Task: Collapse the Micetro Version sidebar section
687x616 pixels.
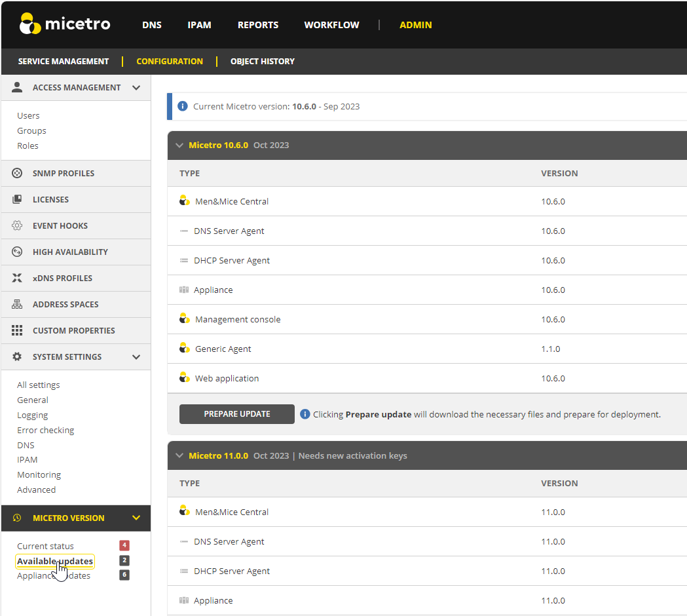Action: coord(136,518)
